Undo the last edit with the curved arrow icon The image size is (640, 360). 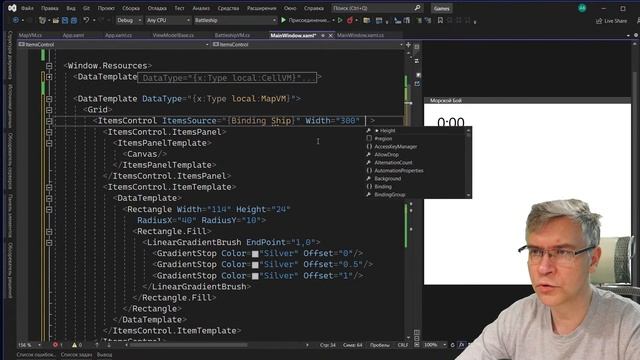[x=86, y=20]
